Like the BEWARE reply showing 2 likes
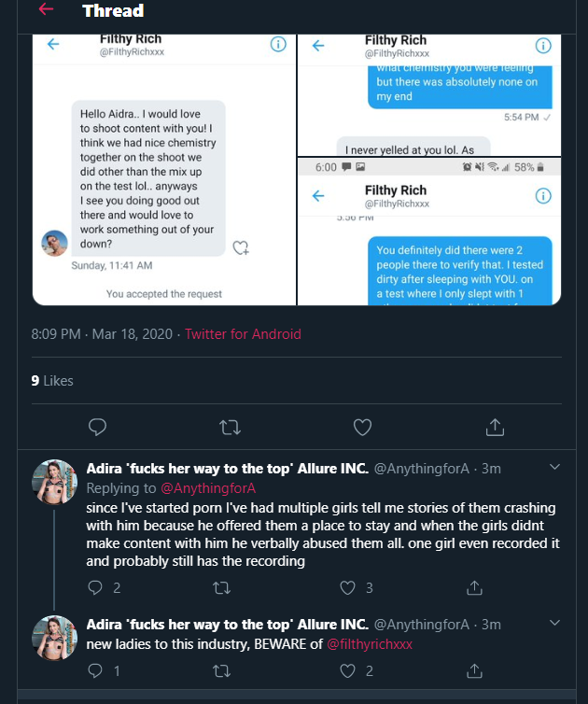588x704 pixels. [x=348, y=670]
